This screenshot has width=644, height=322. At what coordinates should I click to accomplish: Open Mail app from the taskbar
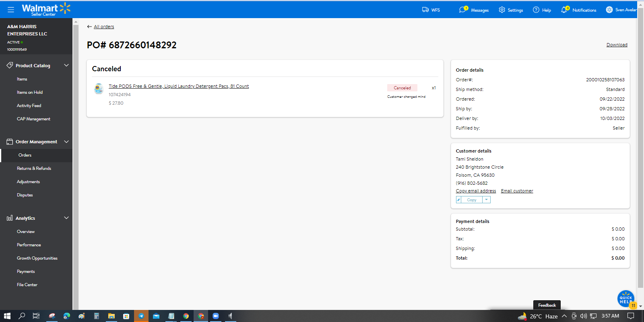(x=156, y=316)
